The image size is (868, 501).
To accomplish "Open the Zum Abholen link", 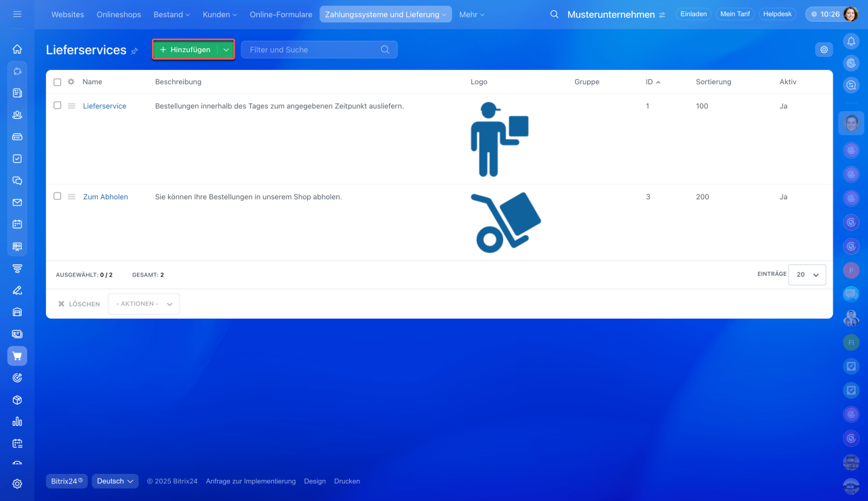I will [x=105, y=197].
